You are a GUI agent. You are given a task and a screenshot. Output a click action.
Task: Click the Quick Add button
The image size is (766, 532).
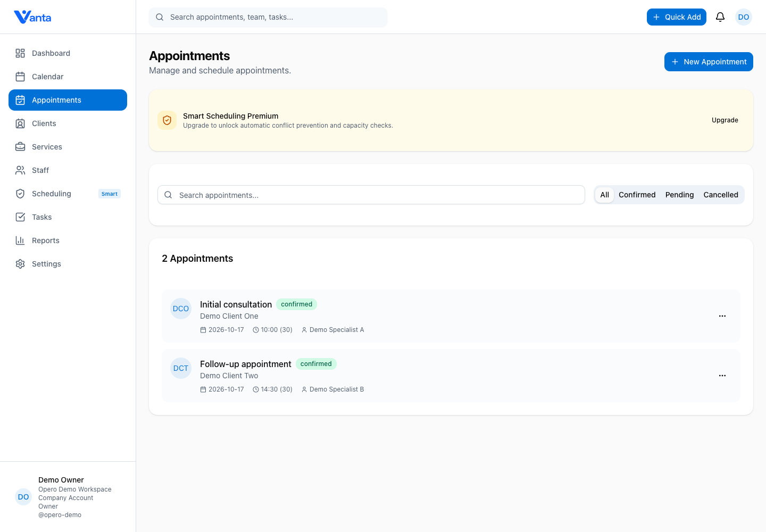(x=677, y=17)
